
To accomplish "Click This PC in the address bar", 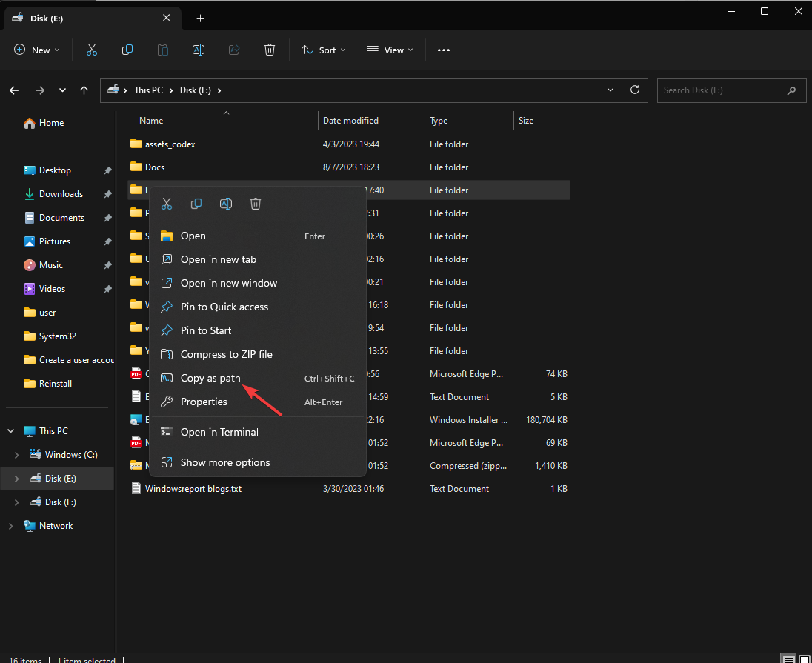I will point(149,90).
